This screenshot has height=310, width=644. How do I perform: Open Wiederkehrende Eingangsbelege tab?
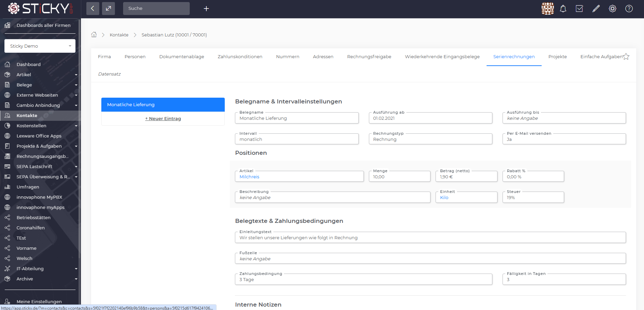442,56
